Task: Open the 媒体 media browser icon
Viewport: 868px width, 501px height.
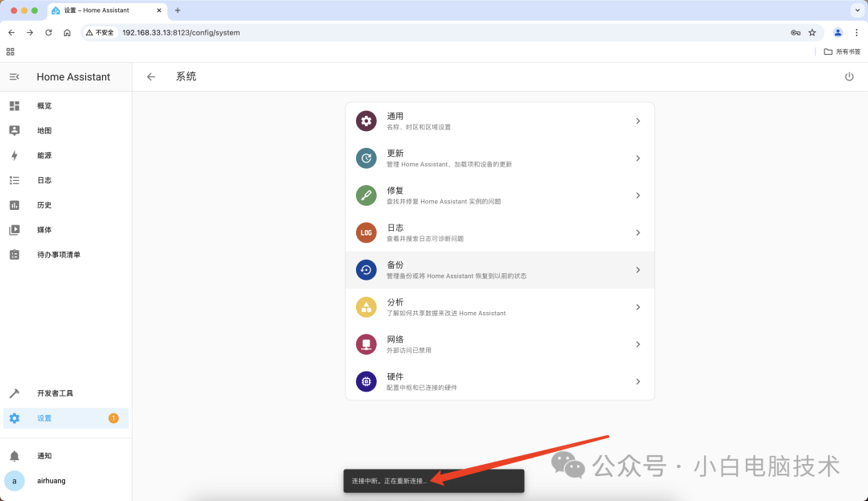Action: (x=14, y=230)
